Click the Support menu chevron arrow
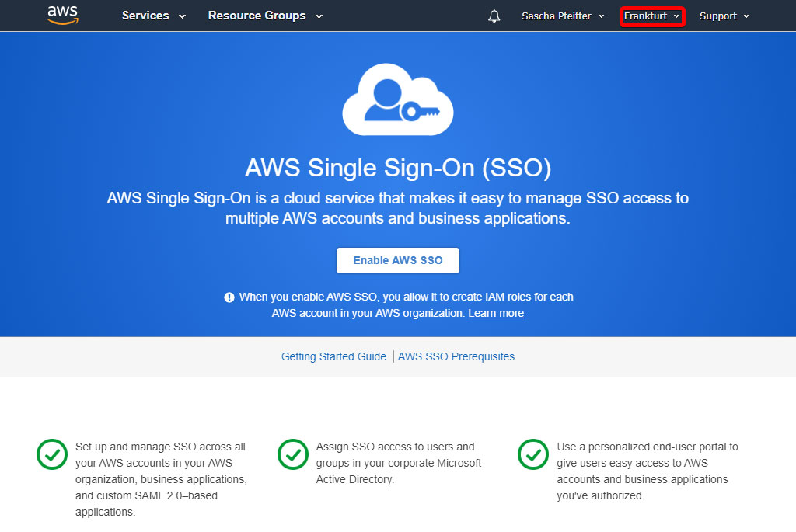Viewport: 796px width, 532px height. coord(747,16)
